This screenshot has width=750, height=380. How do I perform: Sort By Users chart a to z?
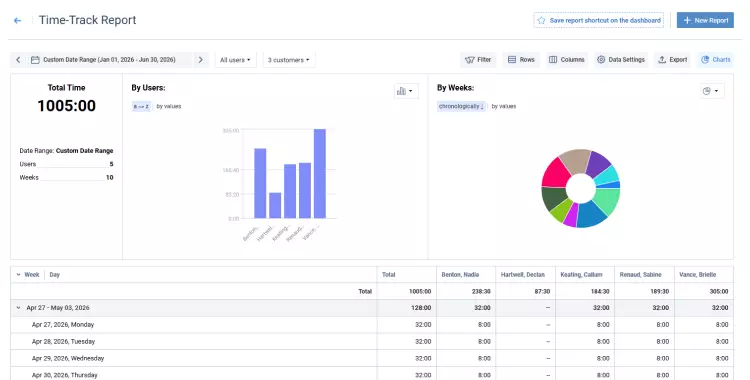click(141, 106)
